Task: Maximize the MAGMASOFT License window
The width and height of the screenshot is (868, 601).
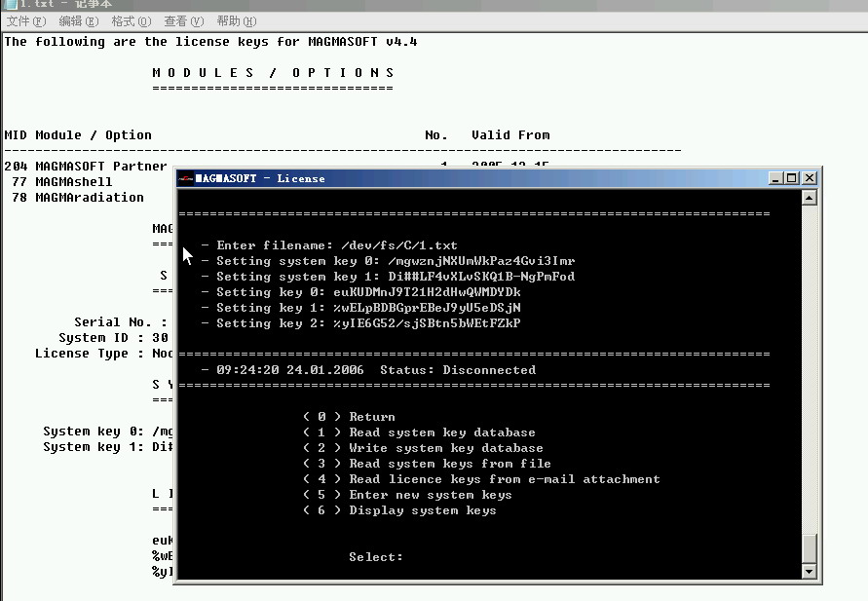Action: coord(792,178)
